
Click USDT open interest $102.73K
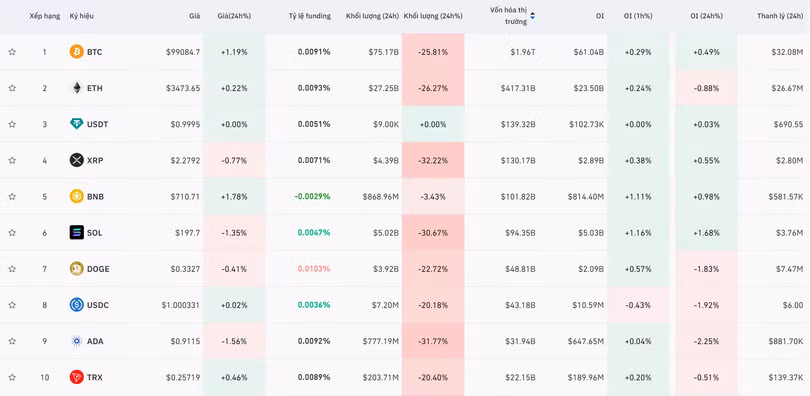click(586, 124)
